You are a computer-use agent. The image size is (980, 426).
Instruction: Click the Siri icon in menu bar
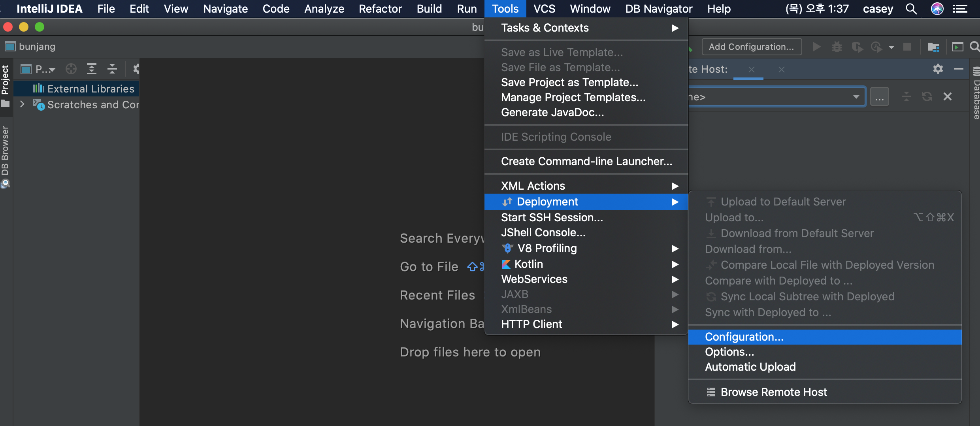937,9
